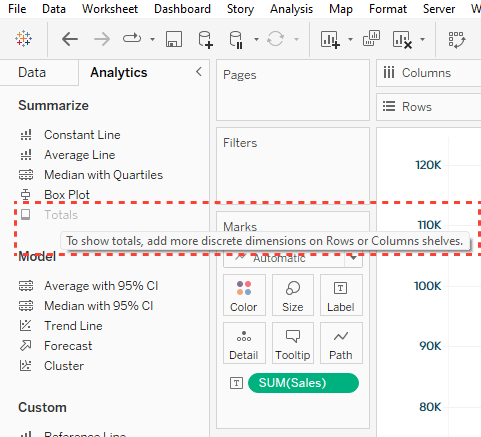Select Average Line in Summarize
Screen dimensions: 481x437
tap(80, 155)
